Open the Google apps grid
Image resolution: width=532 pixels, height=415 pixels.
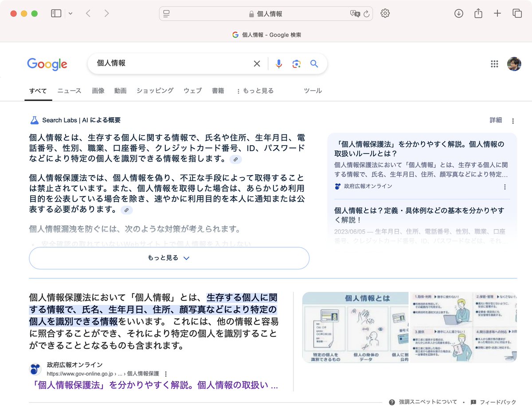click(x=494, y=64)
